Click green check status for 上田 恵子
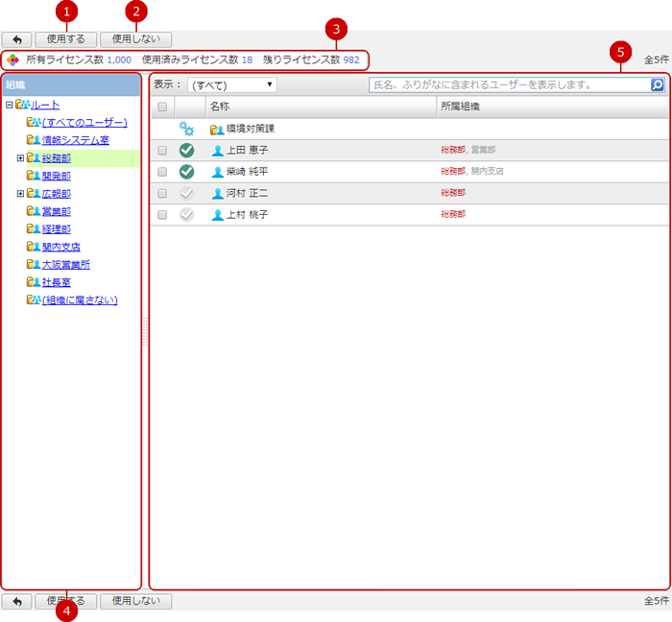Viewport: 672px width, 622px height. coord(187,150)
